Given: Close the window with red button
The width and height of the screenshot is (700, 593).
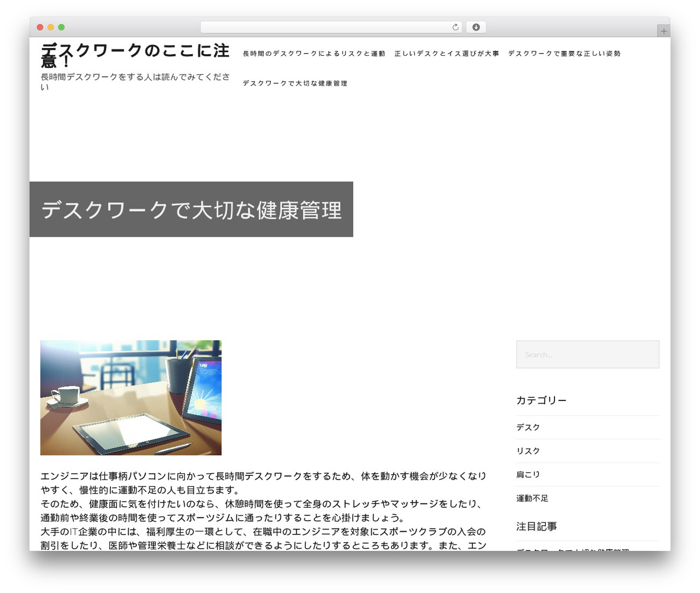Looking at the screenshot, I should 40,27.
